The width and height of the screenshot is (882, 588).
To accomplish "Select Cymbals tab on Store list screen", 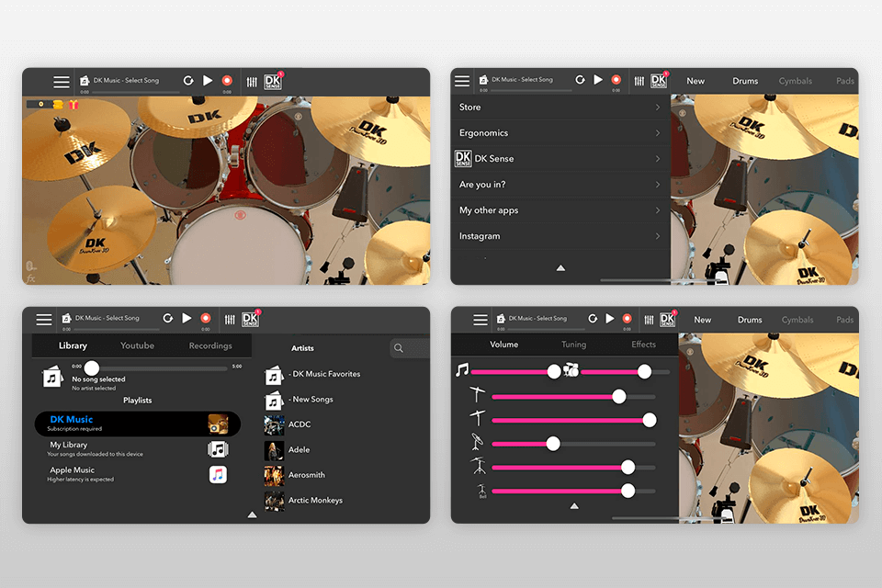I will (796, 81).
